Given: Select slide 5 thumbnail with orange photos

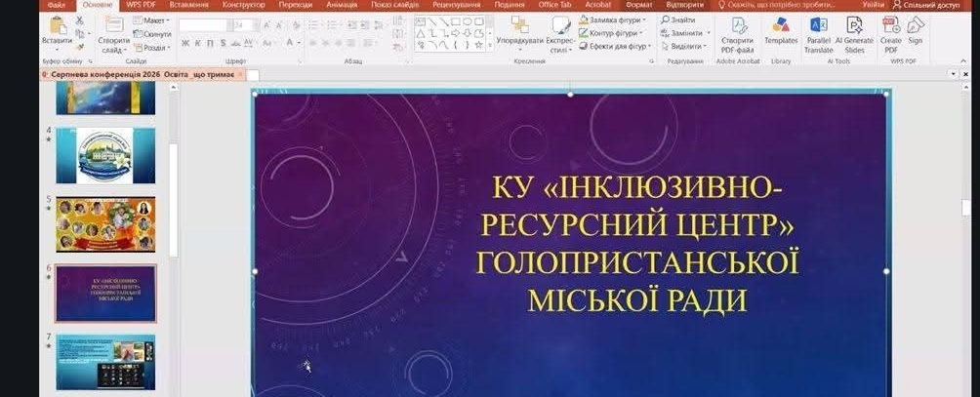Looking at the screenshot, I should tap(105, 224).
